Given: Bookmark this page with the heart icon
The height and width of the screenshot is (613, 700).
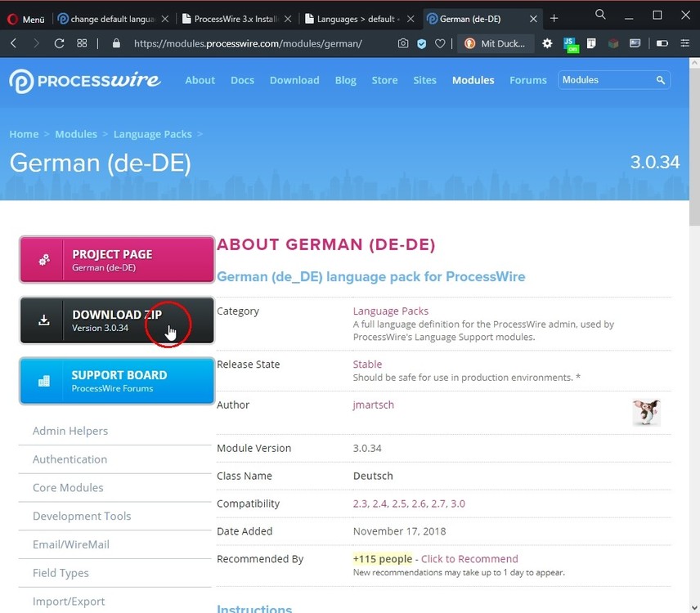Looking at the screenshot, I should pyautogui.click(x=440, y=43).
